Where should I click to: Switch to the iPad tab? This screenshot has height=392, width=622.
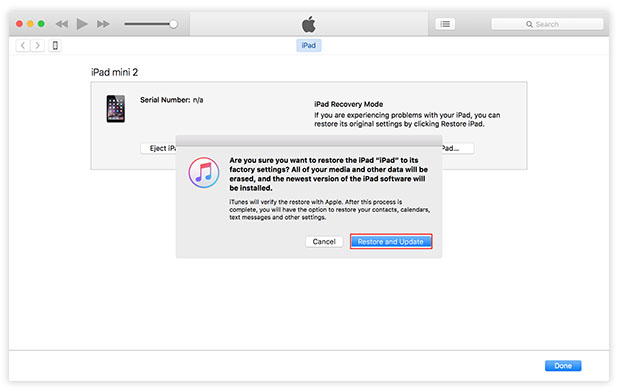309,46
